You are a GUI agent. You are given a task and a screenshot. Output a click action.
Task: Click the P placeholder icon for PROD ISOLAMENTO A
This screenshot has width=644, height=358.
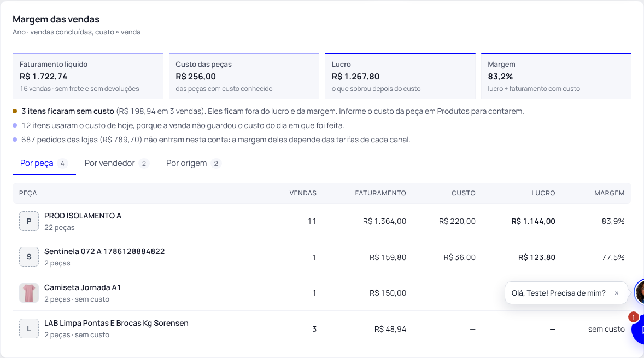[29, 221]
